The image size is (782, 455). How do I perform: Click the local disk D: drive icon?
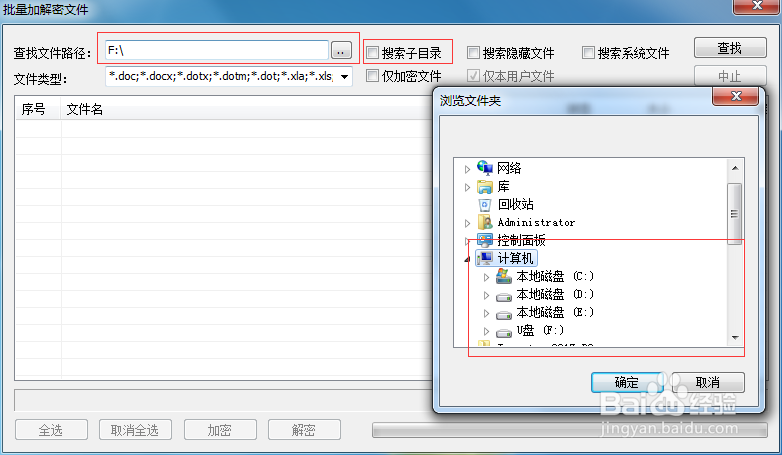click(x=504, y=297)
